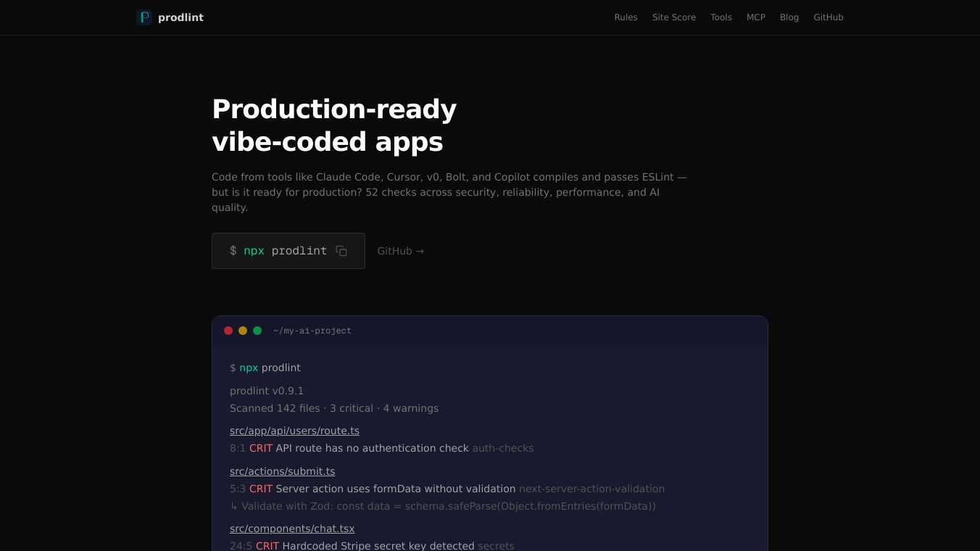Follow the GitHub arrow link beside the command
Screen dimensions: 980x551
[x=401, y=251]
